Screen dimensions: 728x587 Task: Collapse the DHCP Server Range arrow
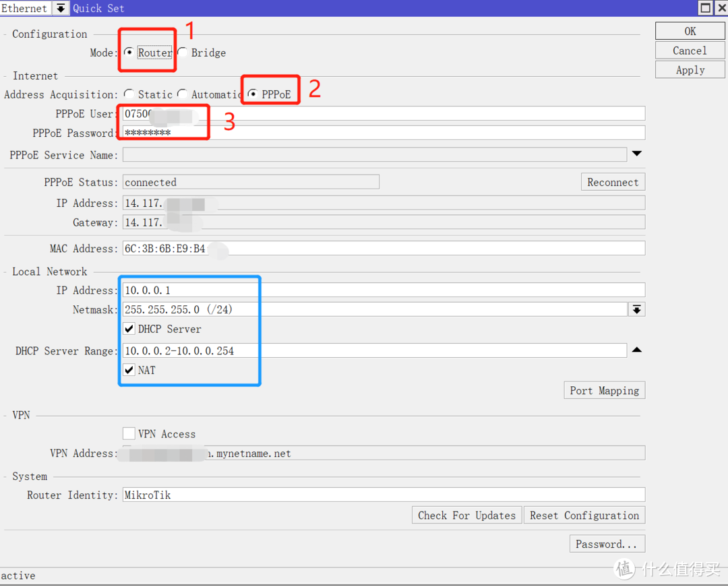[637, 350]
